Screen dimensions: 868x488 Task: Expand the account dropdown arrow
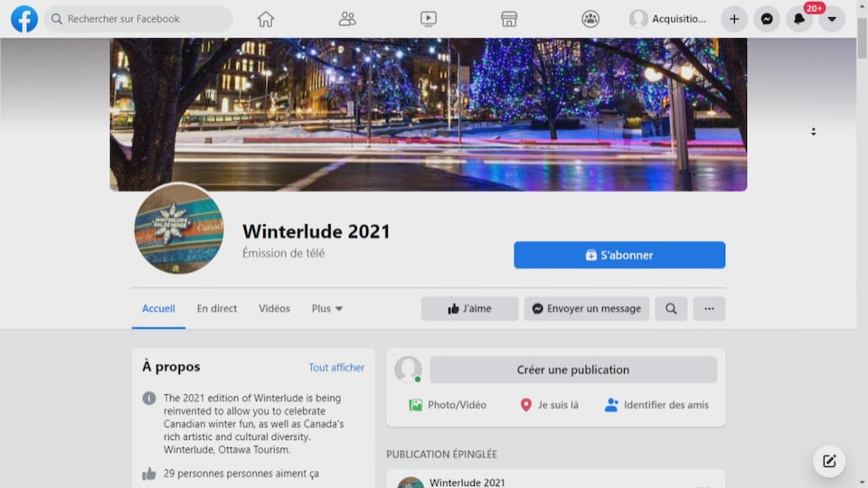tap(832, 19)
